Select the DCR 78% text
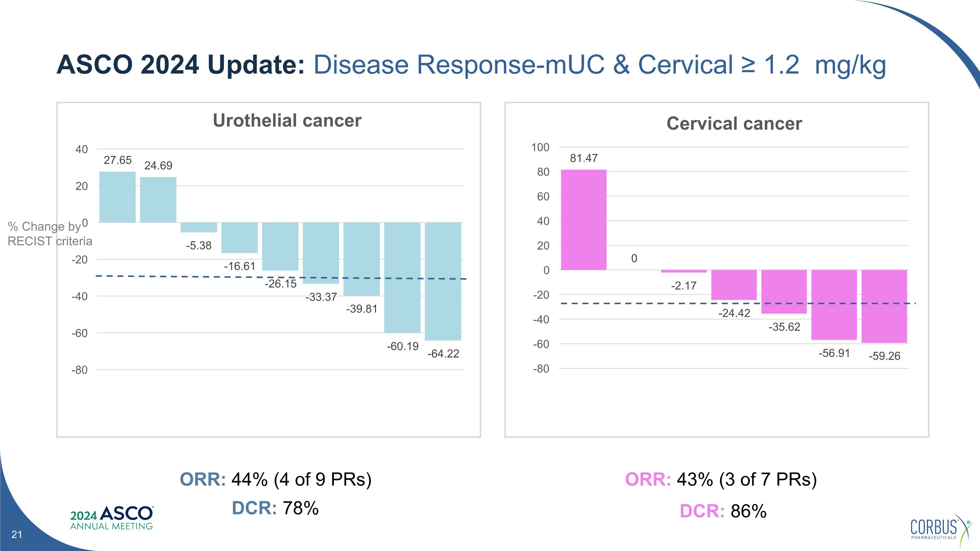Screen dimensions: 980x551 click(x=275, y=509)
